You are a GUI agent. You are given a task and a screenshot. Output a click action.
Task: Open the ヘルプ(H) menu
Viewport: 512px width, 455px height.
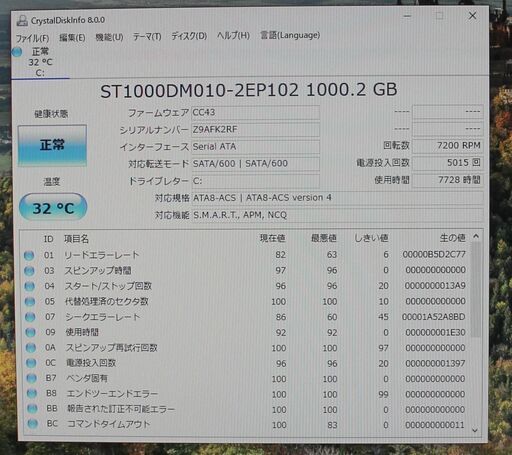[233, 35]
